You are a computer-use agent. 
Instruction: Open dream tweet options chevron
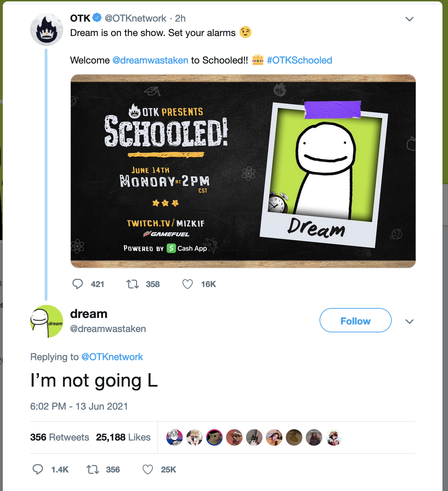tap(409, 321)
